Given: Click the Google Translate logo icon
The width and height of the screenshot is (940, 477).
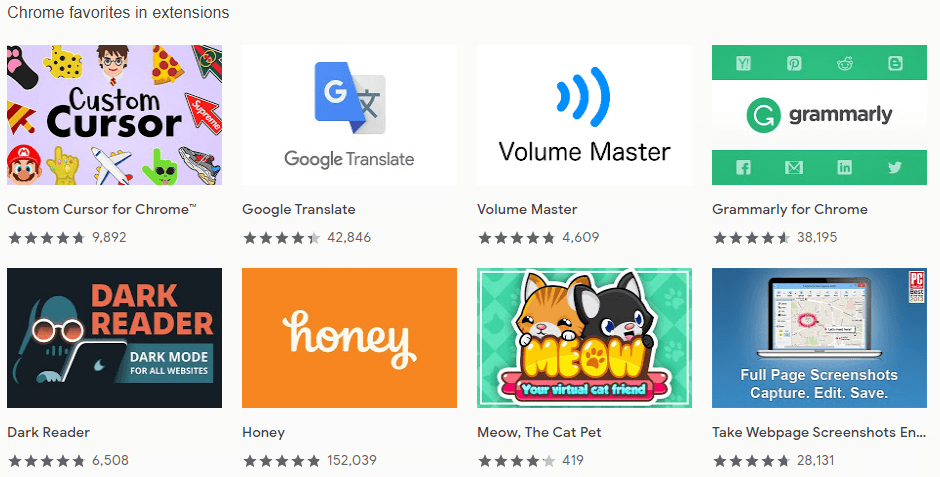Looking at the screenshot, I should [x=350, y=98].
